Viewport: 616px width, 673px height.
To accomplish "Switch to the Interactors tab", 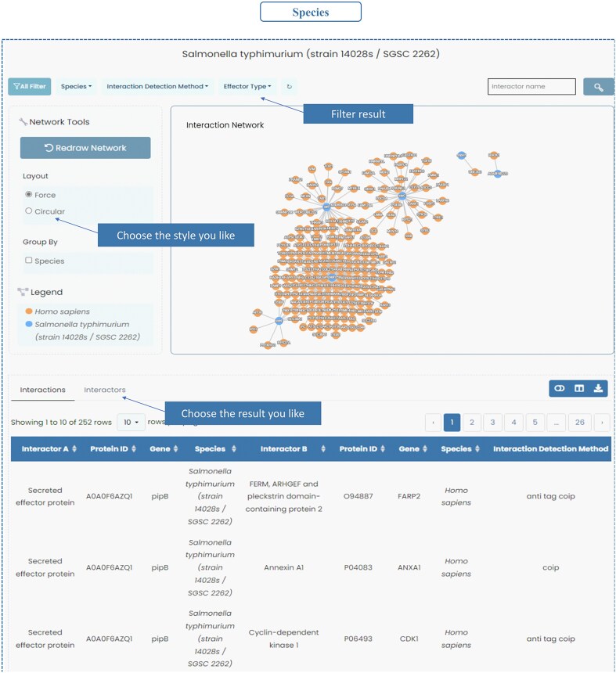I will click(x=105, y=390).
